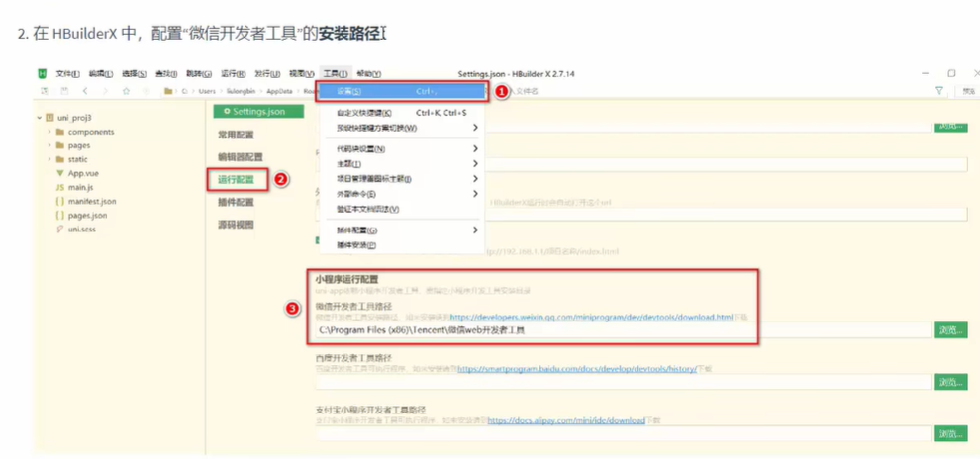Screen dimensions: 980x459
Task: Click the forward navigation arrow in toolbar
Action: pyautogui.click(x=105, y=91)
